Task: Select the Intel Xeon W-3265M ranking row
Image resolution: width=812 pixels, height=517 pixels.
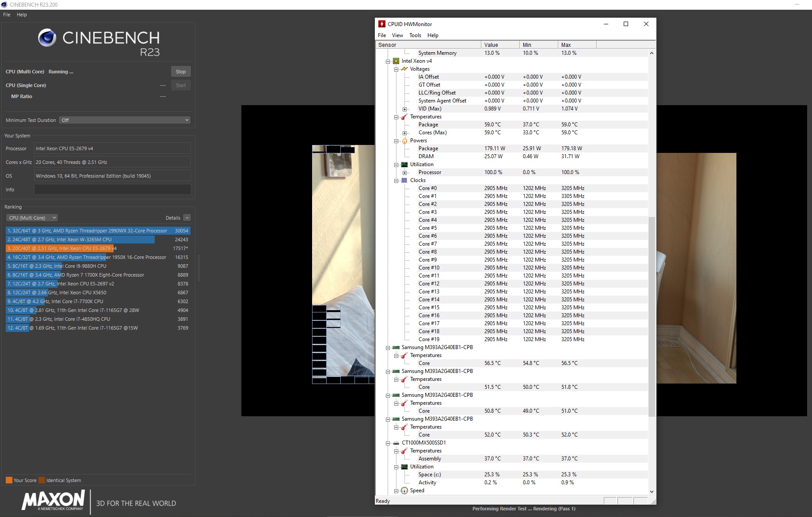Action: point(98,239)
